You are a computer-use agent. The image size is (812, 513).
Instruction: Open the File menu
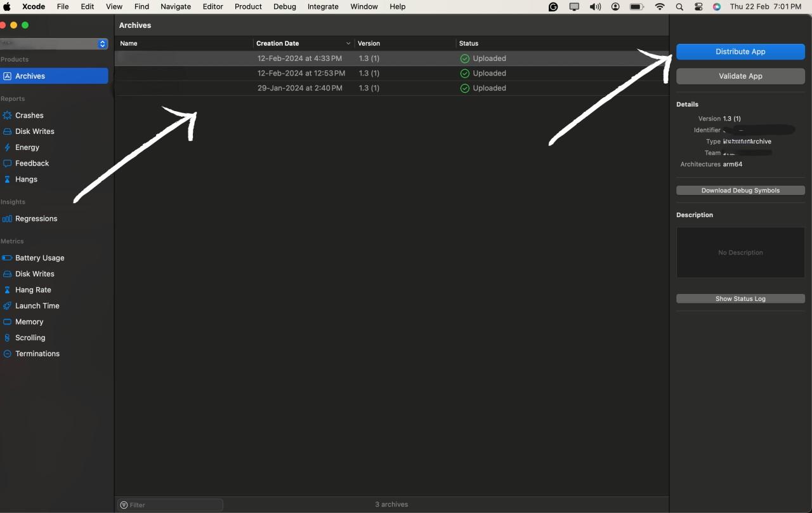click(63, 6)
